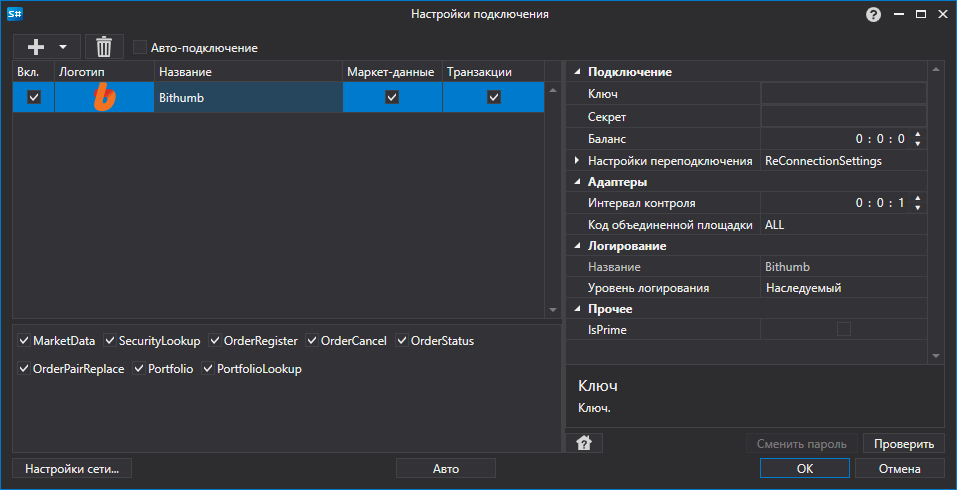The height and width of the screenshot is (490, 957).
Task: Uncheck the MarketData checkbox
Action: [x=24, y=340]
